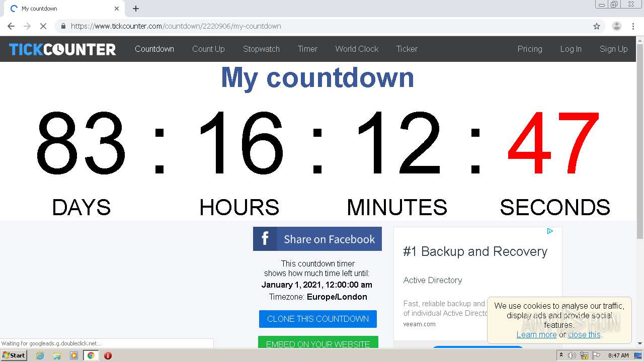
Task: Open the Stopwatch menu item
Action: [261, 49]
